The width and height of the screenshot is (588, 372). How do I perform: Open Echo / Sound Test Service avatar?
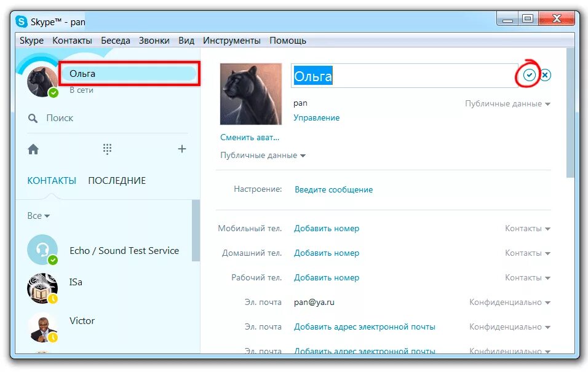pos(42,250)
